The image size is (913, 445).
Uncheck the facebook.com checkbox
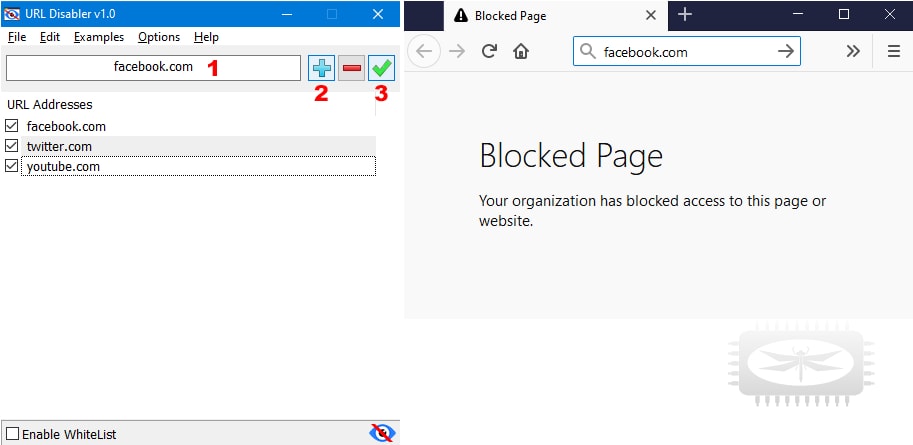[x=11, y=125]
